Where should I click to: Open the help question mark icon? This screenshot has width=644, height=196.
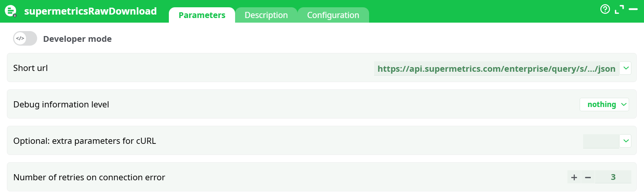tap(605, 9)
